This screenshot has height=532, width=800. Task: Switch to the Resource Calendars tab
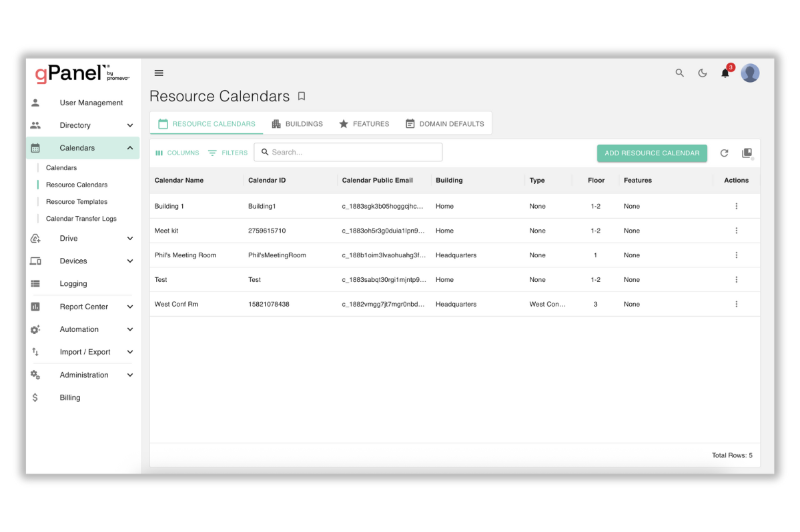(207, 124)
